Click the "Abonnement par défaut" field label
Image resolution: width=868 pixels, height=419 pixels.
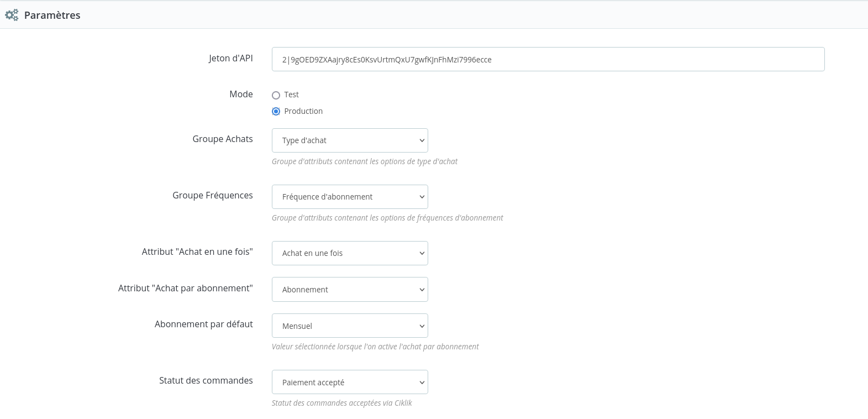[204, 324]
